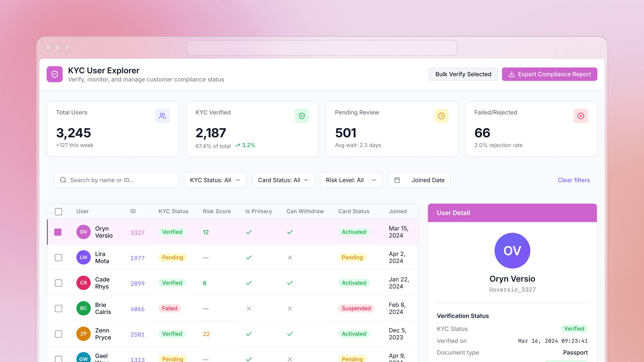Click Is Primary checkmark for Zenn Pryce
The width and height of the screenshot is (644, 362).
(x=249, y=334)
